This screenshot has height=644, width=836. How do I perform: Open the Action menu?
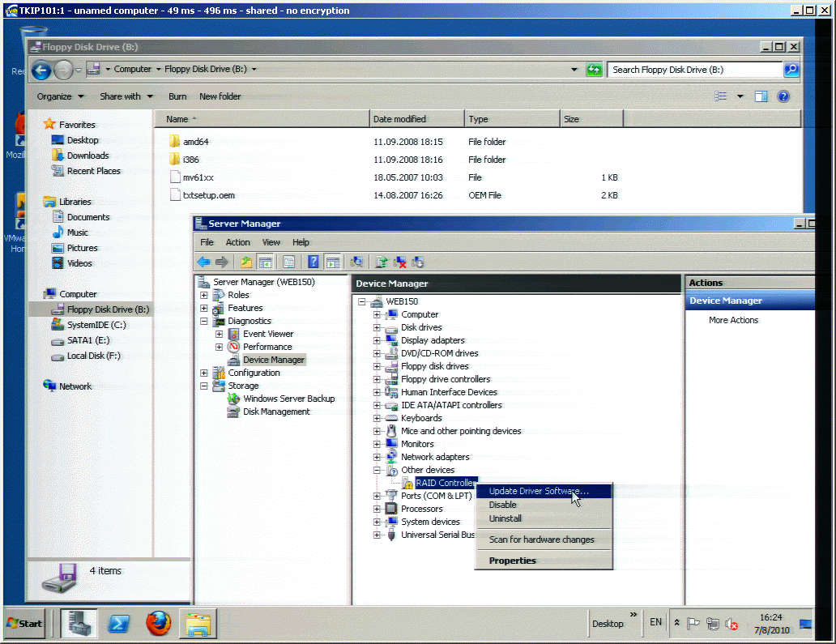tap(238, 242)
